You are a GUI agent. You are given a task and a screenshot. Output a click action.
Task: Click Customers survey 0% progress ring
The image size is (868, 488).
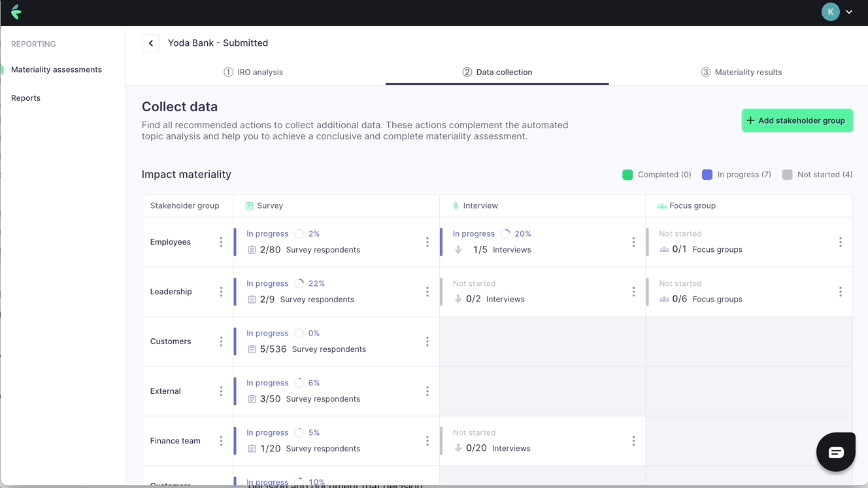[x=299, y=333]
